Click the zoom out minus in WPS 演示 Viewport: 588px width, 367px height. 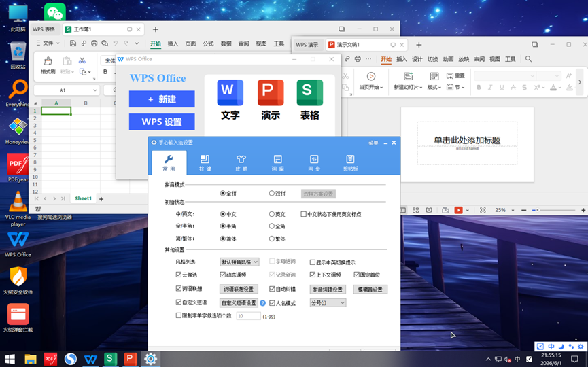pos(524,210)
